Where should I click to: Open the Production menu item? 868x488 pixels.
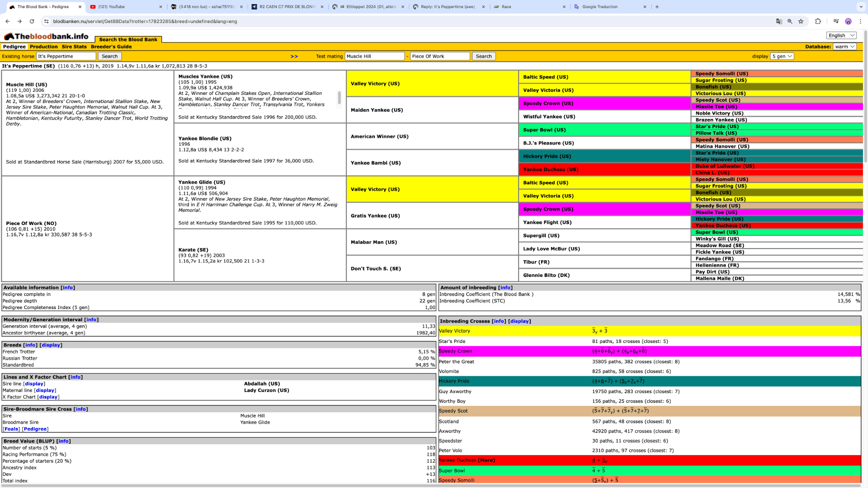click(x=44, y=47)
